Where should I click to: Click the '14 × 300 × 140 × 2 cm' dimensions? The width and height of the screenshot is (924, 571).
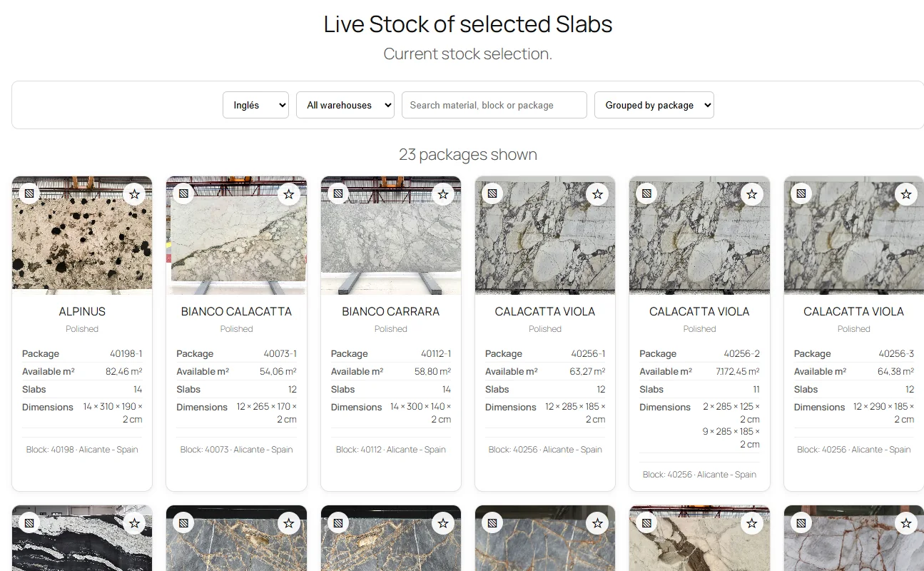click(421, 413)
